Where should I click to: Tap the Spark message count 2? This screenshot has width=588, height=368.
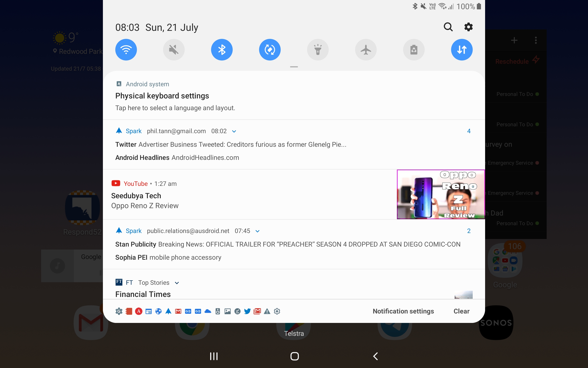pyautogui.click(x=469, y=231)
